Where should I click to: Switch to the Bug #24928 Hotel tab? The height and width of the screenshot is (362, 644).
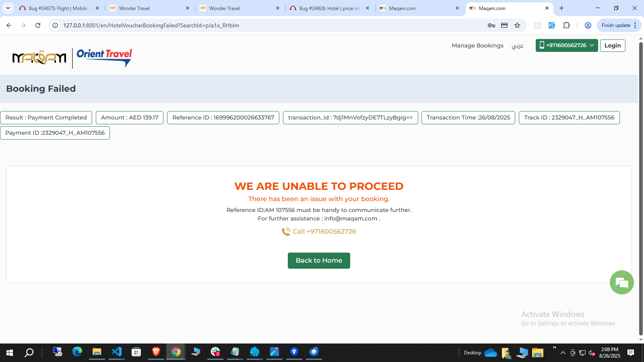[x=328, y=8]
